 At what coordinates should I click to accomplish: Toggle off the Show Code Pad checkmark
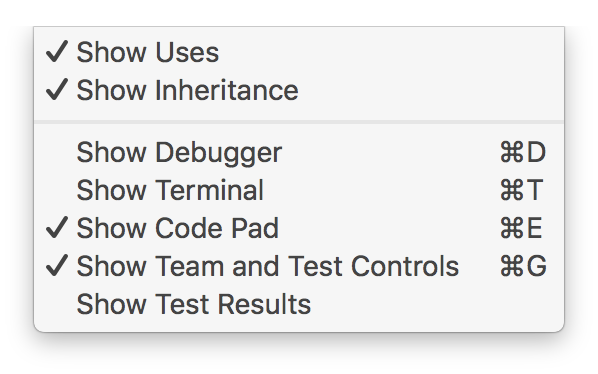pyautogui.click(x=57, y=227)
